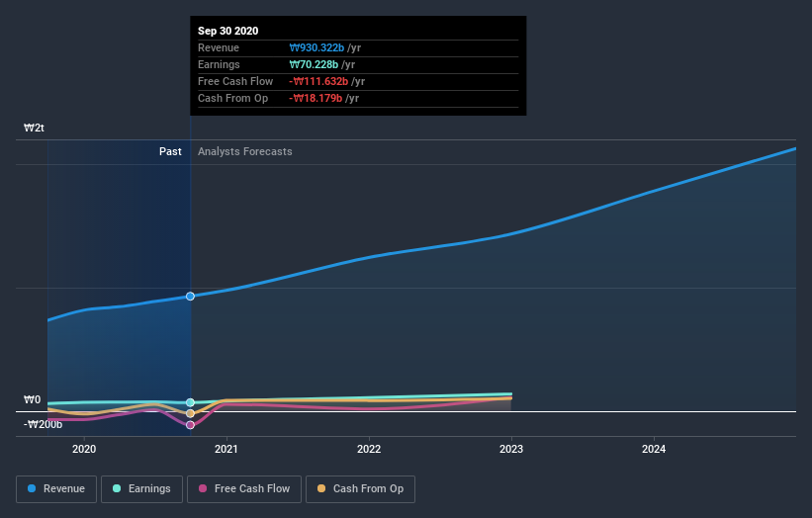Click the Sep 30 2020 tooltip date
812x518 pixels.
tap(227, 31)
